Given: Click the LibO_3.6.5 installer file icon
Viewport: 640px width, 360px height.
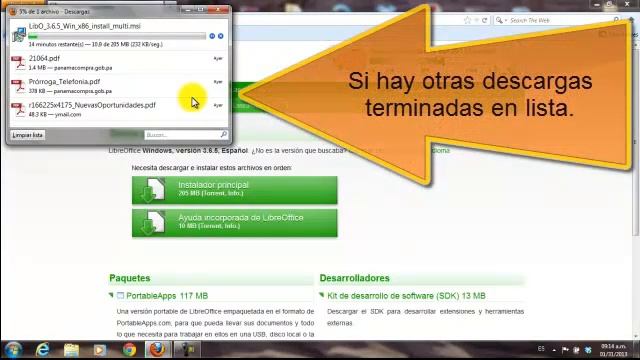Looking at the screenshot, I should (x=19, y=35).
